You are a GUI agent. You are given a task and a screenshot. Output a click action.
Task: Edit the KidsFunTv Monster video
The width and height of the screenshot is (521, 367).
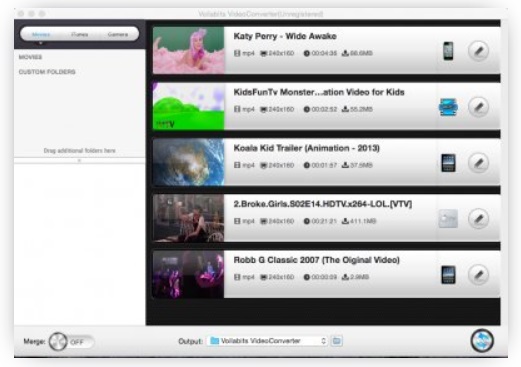point(478,107)
